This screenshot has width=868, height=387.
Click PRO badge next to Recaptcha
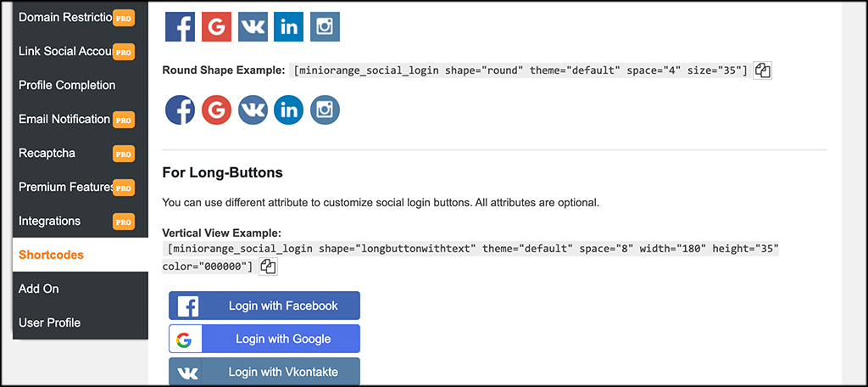pos(124,154)
